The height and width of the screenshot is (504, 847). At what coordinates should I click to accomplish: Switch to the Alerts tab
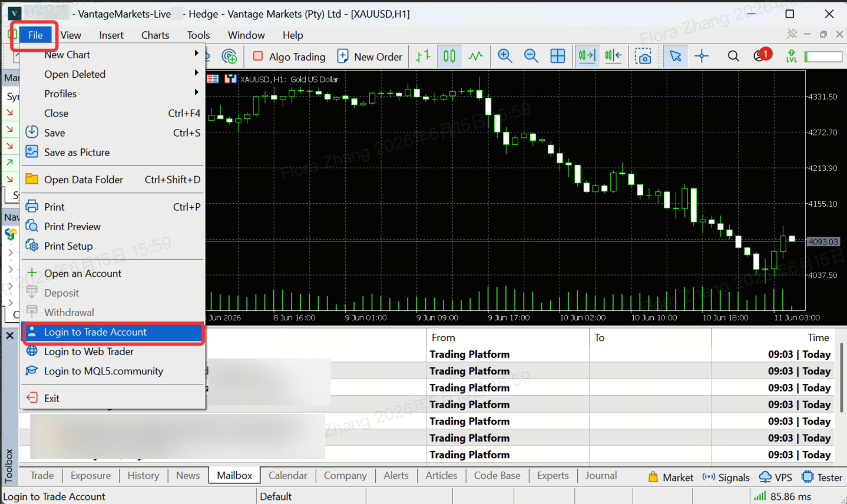(396, 476)
